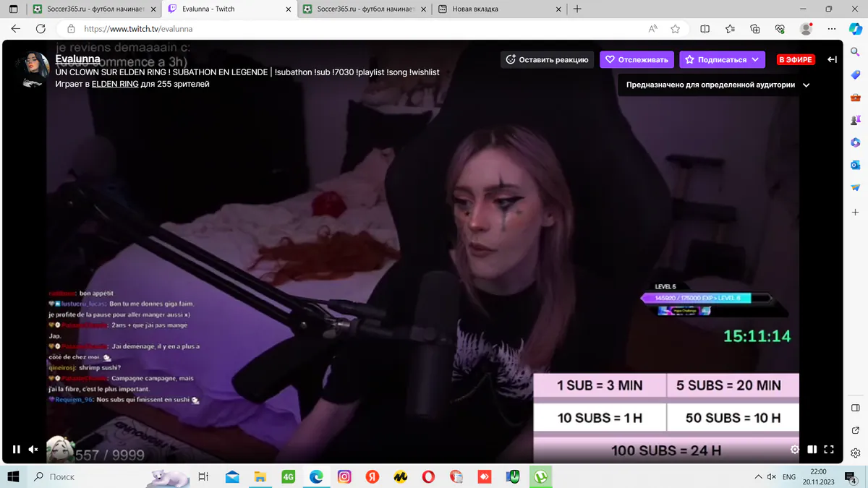Open a new browser tab
The height and width of the screenshot is (488, 868).
(577, 9)
